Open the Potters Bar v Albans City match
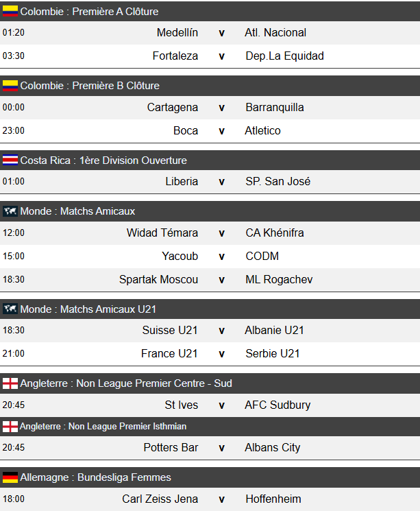 221,447
